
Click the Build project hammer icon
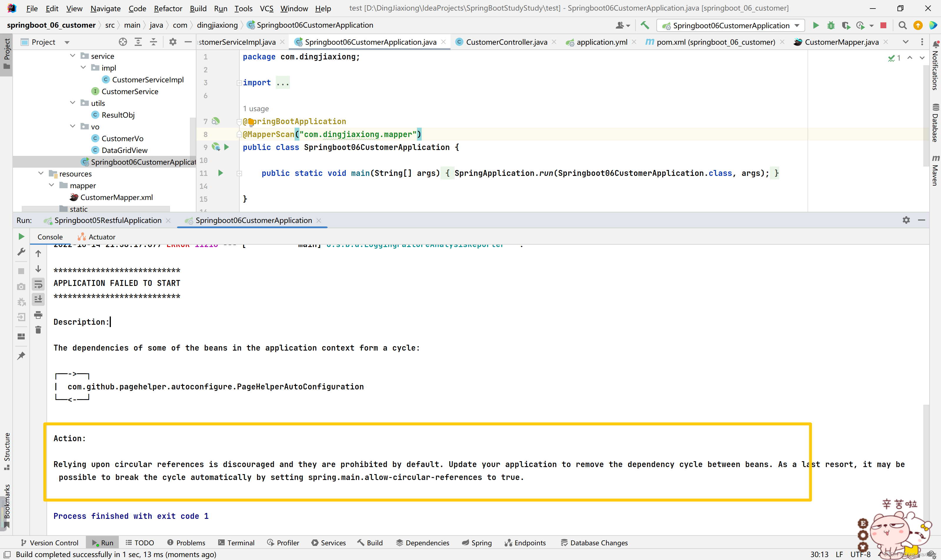645,25
